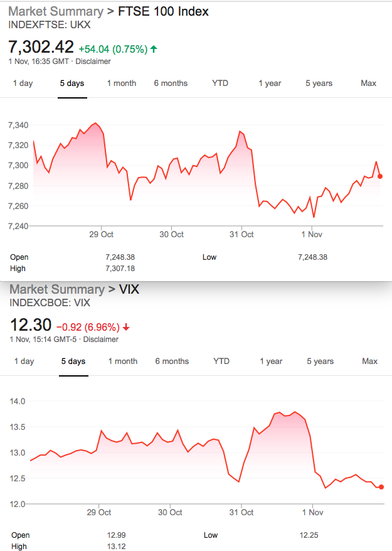The image size is (392, 551).
Task: View FTSE 100 '5 years' history
Action: click(319, 83)
